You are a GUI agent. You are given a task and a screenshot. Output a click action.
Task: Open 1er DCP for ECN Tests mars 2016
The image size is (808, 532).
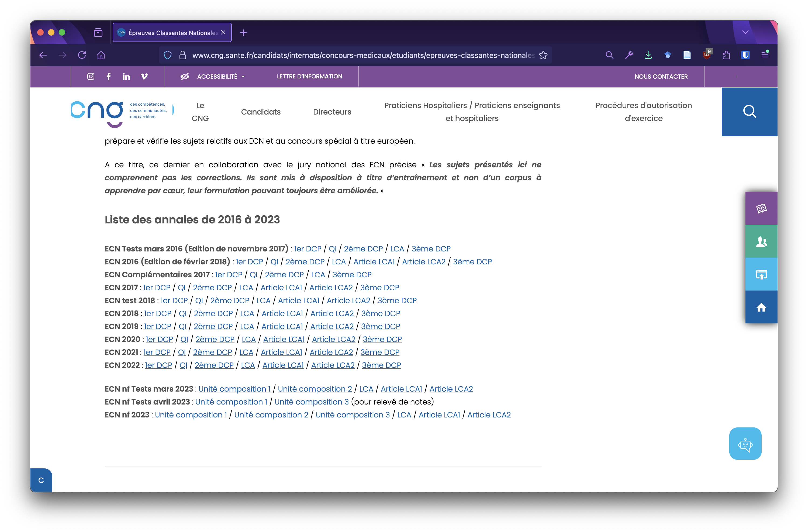[308, 249]
